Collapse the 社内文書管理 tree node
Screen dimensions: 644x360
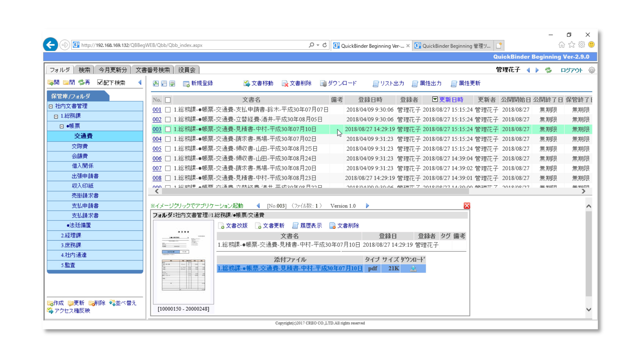pyautogui.click(x=51, y=106)
